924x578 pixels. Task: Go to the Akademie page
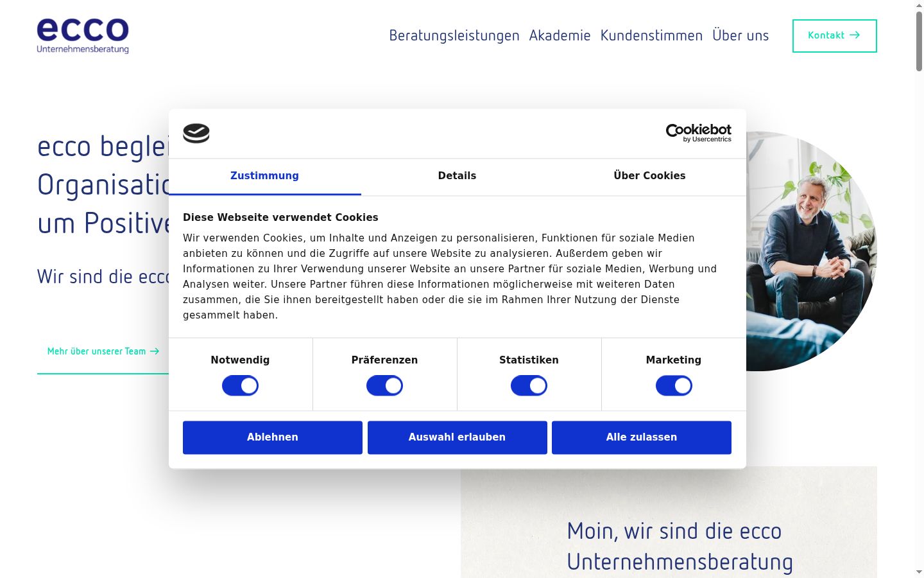point(560,36)
